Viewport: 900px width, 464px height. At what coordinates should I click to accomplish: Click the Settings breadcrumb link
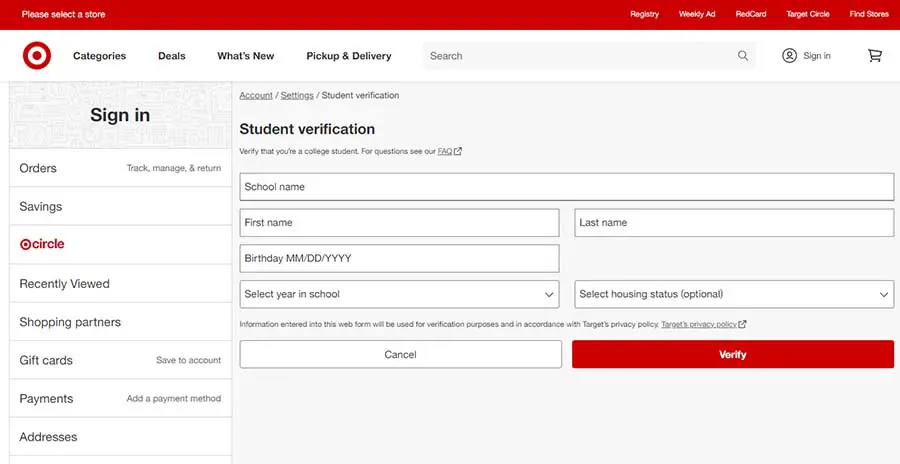coord(297,95)
